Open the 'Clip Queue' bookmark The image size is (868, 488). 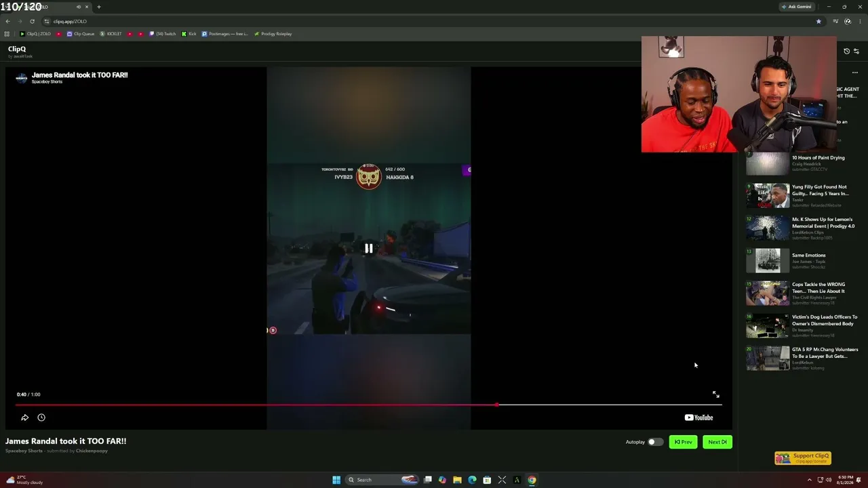click(x=81, y=34)
